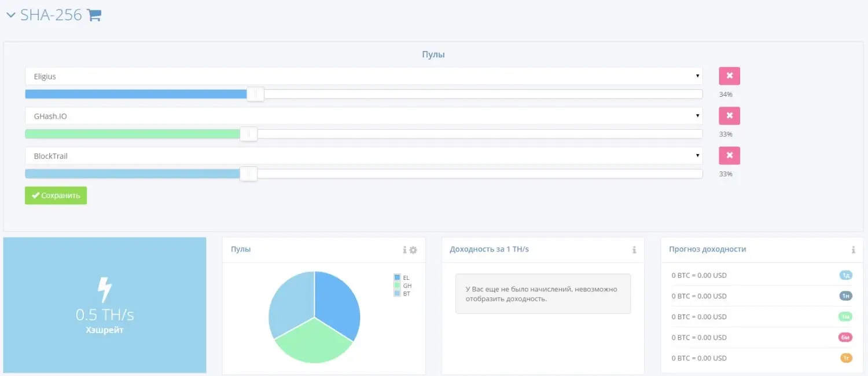Click the Сохранить save button
Image resolution: width=868 pixels, height=376 pixels.
coord(56,195)
